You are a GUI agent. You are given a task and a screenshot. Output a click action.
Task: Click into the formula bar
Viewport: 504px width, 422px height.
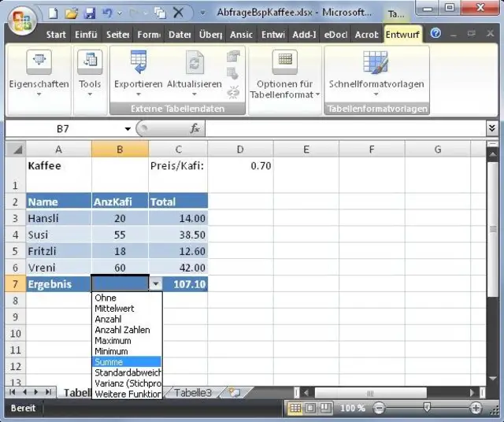point(345,129)
